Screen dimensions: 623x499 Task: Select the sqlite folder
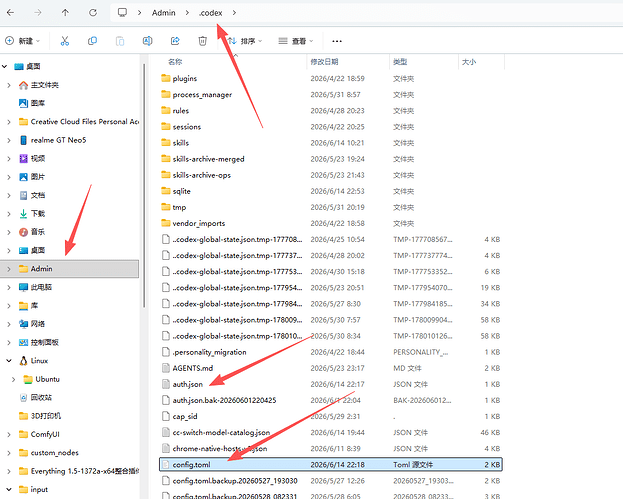tap(182, 191)
